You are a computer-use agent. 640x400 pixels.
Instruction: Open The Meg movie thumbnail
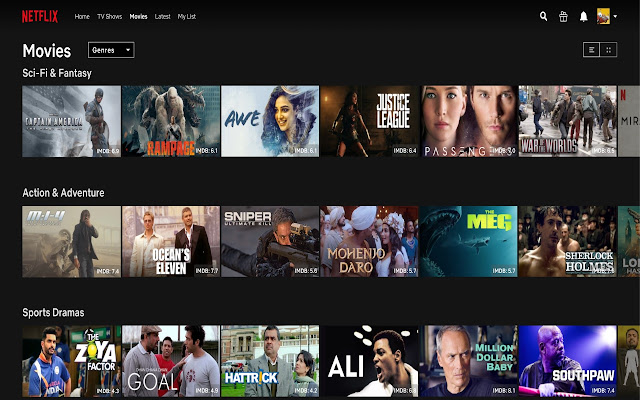coord(469,242)
